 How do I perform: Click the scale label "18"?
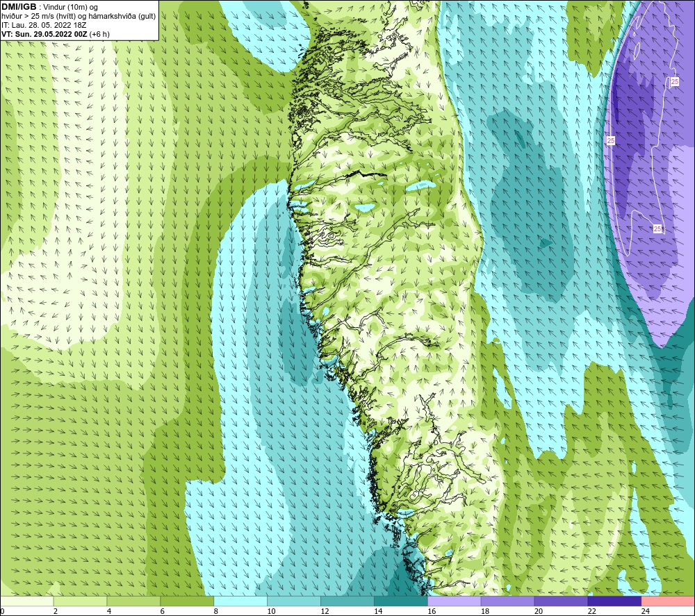pyautogui.click(x=485, y=611)
